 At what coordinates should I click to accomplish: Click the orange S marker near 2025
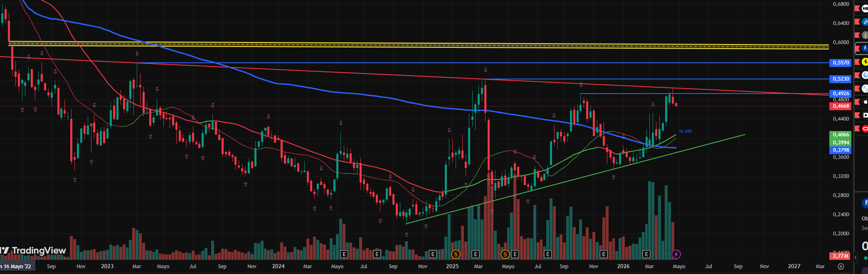coord(456,254)
